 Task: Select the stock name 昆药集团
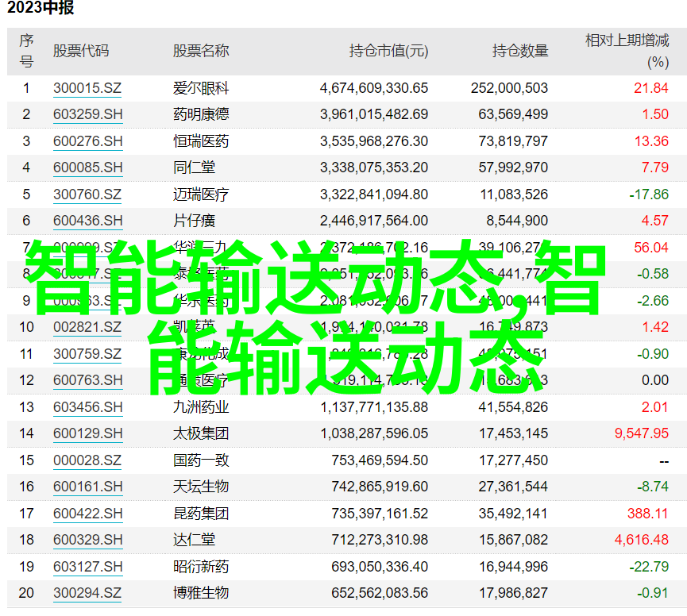coord(201,514)
